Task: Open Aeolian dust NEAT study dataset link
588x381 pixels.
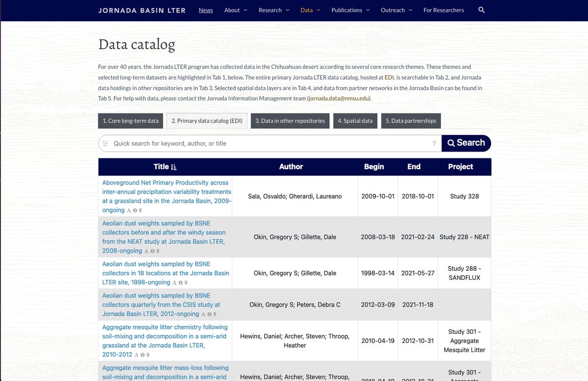Action: (x=164, y=237)
